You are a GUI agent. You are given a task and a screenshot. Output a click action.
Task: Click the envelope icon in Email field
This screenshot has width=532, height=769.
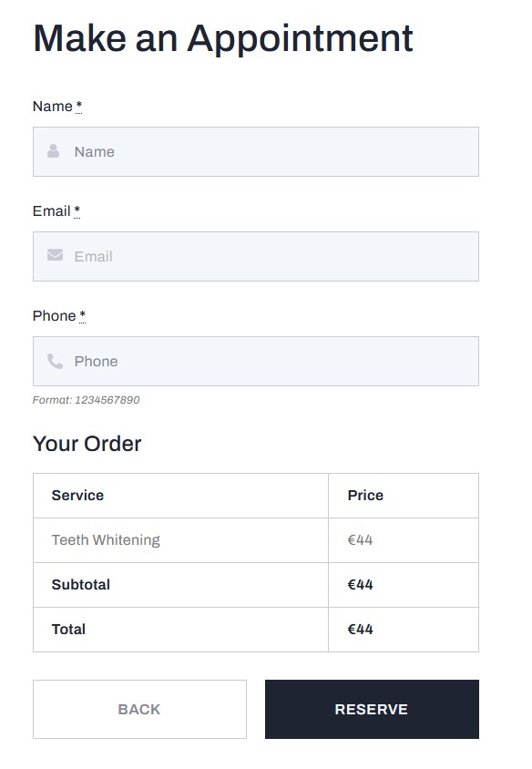point(55,255)
